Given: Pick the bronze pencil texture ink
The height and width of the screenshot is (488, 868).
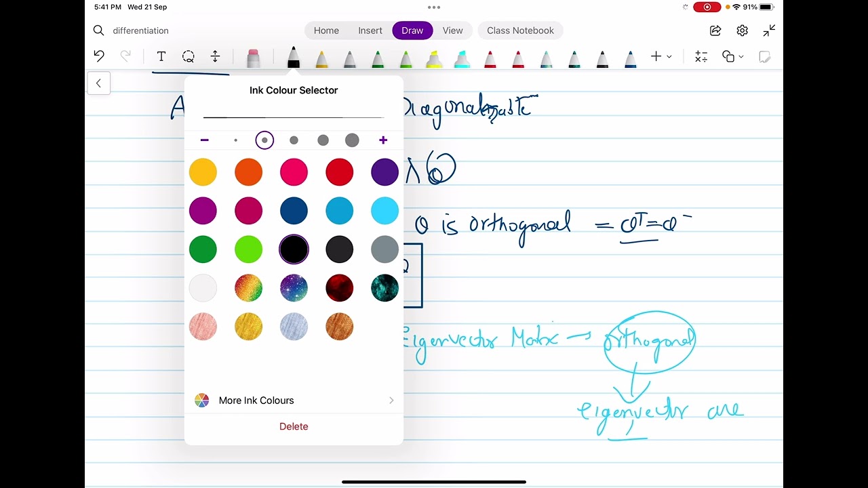Looking at the screenshot, I should point(339,327).
